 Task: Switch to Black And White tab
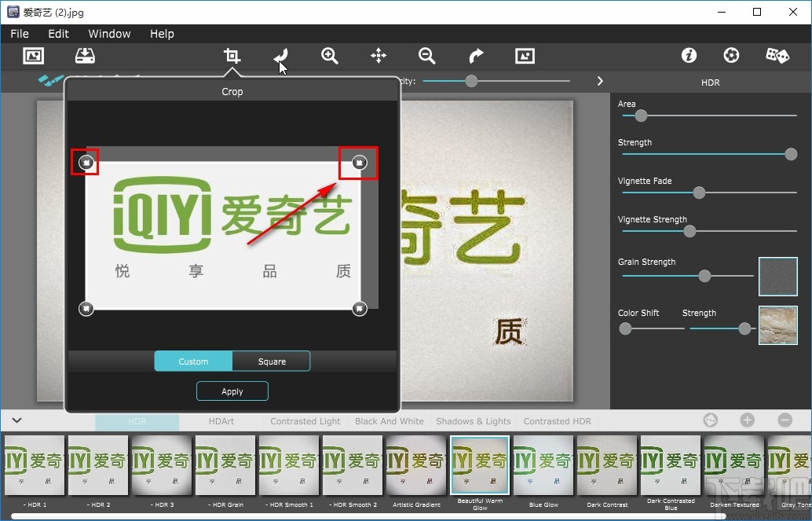[390, 421]
